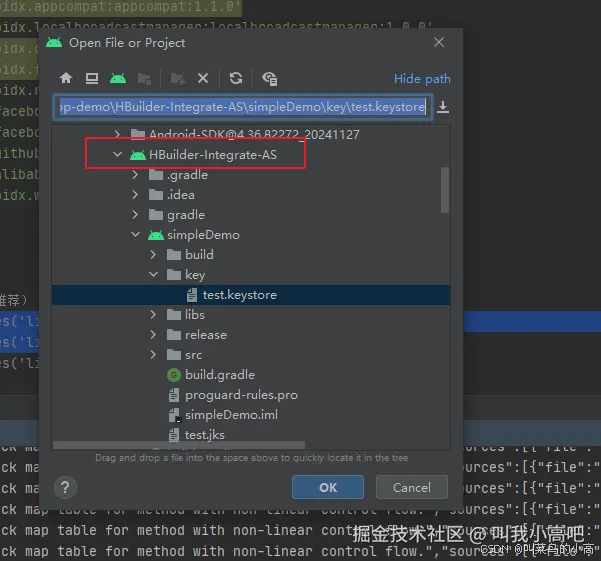Jump to Desktop directory icon
601x561 pixels.
[x=92, y=78]
